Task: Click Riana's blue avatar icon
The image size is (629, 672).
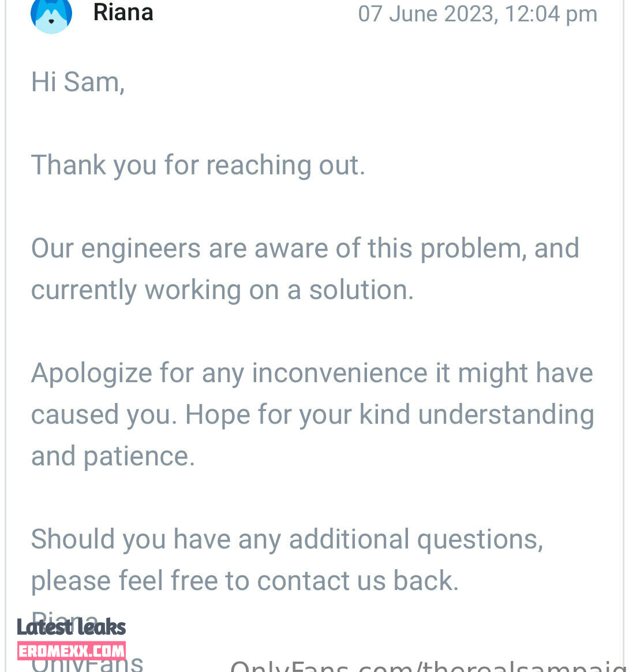Action: pyautogui.click(x=51, y=16)
